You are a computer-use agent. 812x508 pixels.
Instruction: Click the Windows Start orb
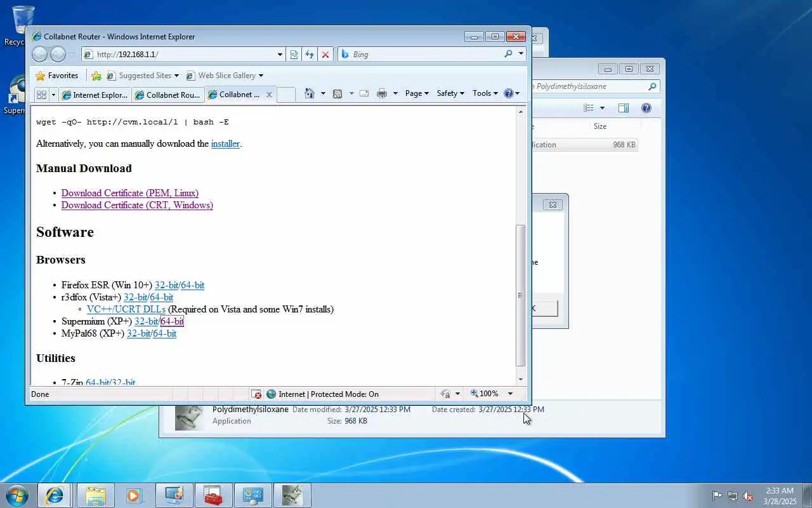point(16,495)
